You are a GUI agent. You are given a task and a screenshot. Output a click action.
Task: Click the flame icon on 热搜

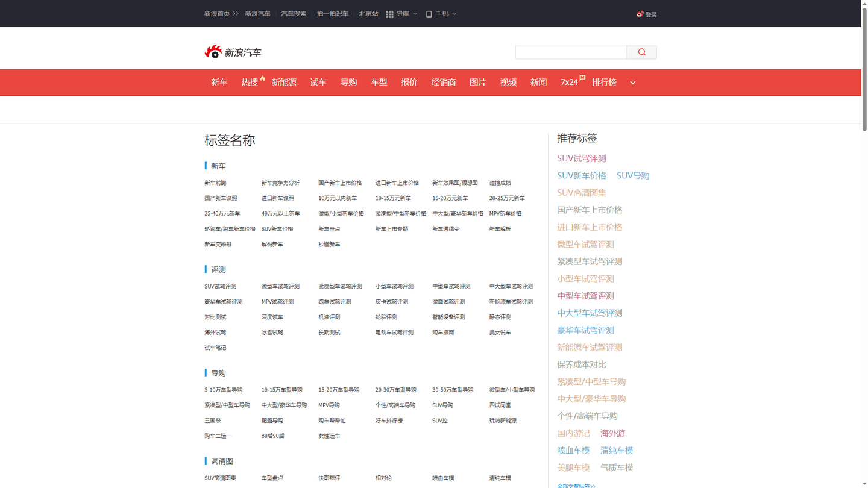pos(263,78)
